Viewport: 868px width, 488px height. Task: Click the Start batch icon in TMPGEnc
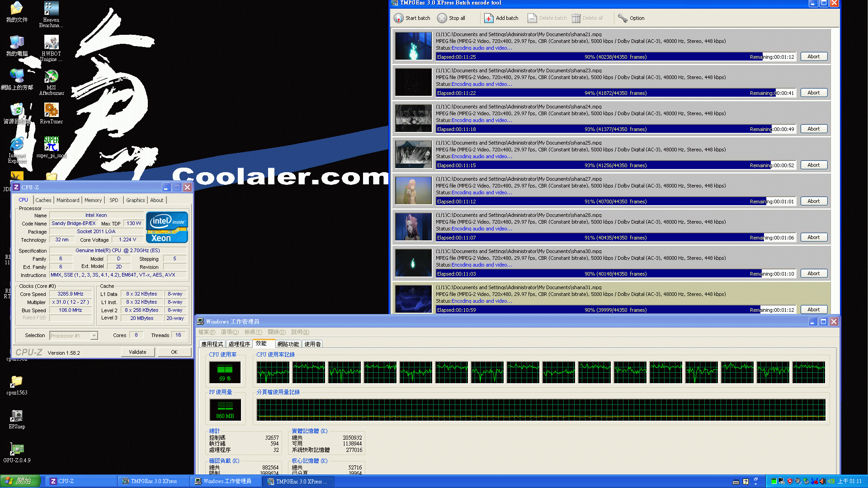(x=398, y=18)
